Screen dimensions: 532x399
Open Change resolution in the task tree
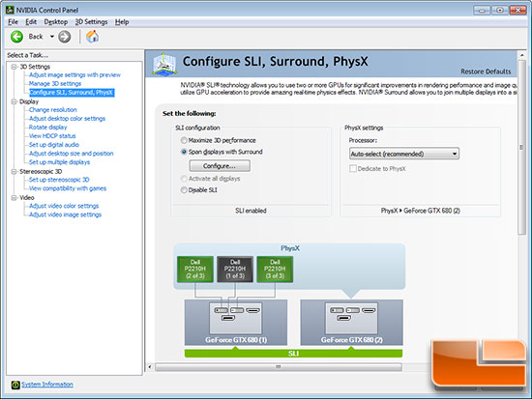(x=53, y=110)
